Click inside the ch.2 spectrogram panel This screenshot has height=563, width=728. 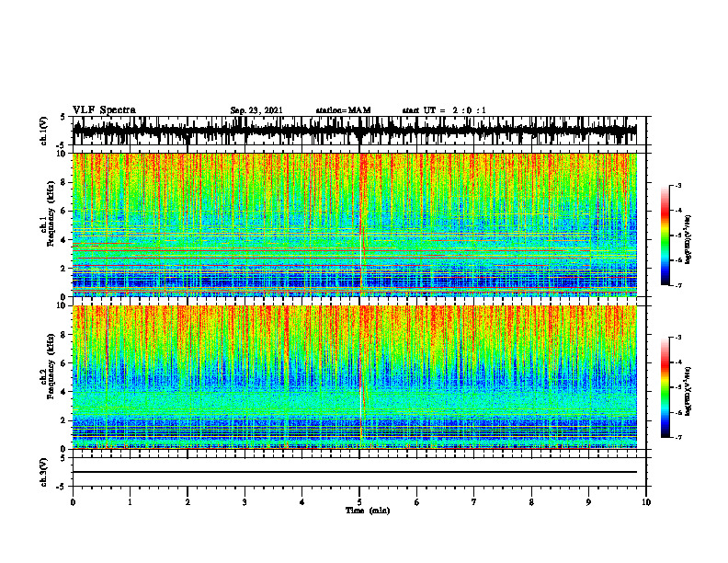pyautogui.click(x=355, y=377)
